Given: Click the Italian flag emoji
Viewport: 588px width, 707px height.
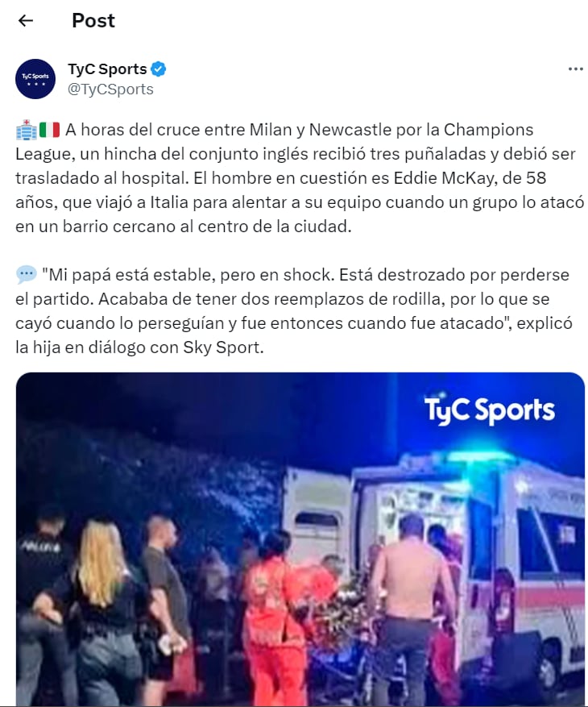Looking at the screenshot, I should 50,130.
